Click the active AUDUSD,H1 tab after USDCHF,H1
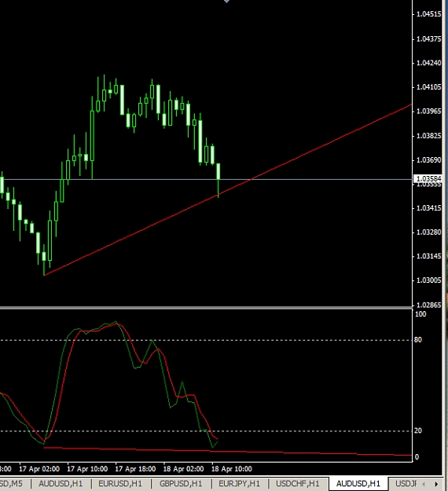The image size is (448, 491). tap(358, 483)
